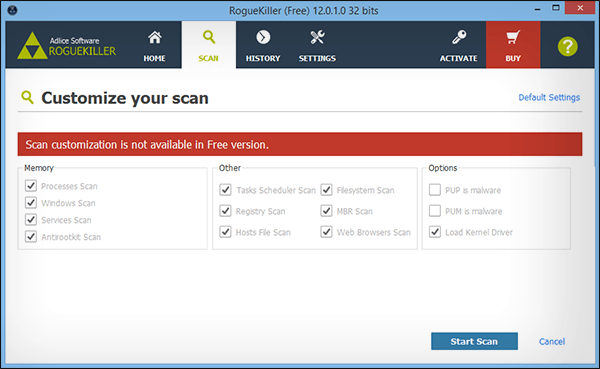Toggle Services Scan checkbox

tap(31, 220)
